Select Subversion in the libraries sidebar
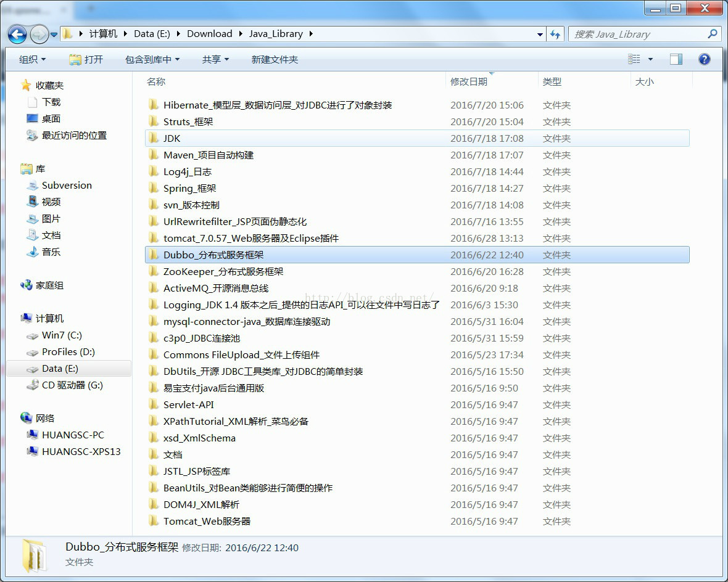 tap(67, 185)
